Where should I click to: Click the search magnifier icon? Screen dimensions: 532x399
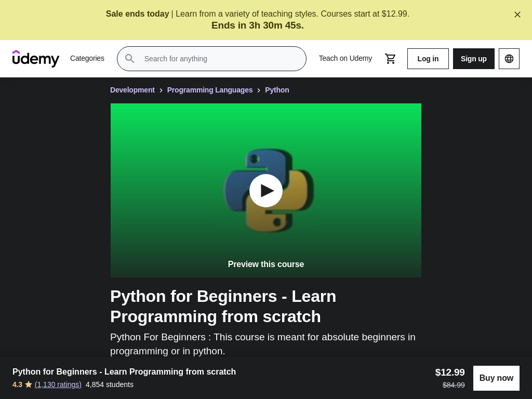(x=129, y=58)
